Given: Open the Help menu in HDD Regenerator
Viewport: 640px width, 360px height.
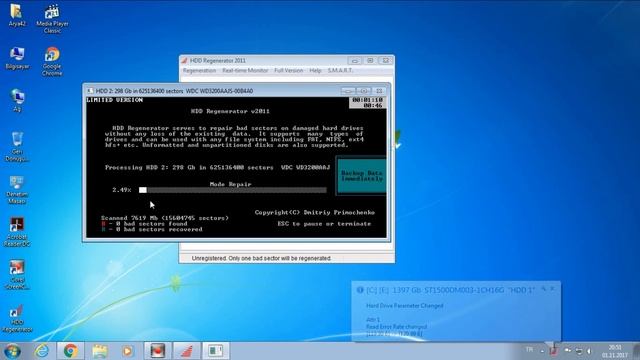Looking at the screenshot, I should point(315,71).
